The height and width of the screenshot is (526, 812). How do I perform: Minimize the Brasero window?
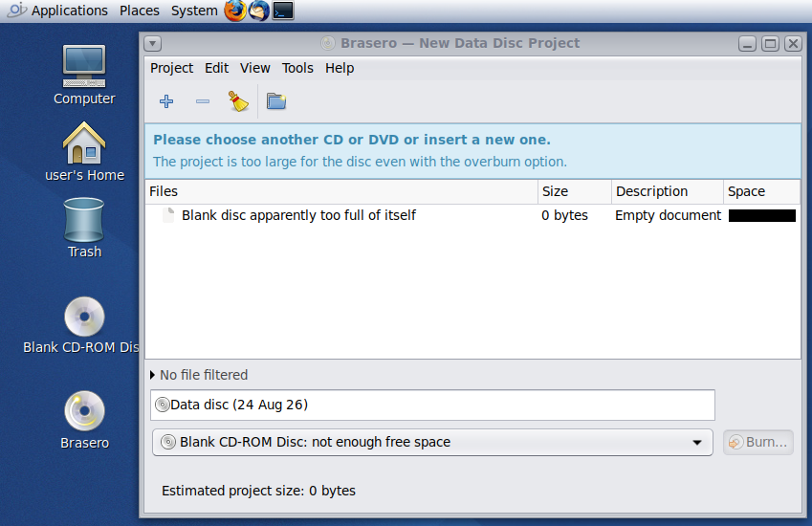pyautogui.click(x=747, y=43)
